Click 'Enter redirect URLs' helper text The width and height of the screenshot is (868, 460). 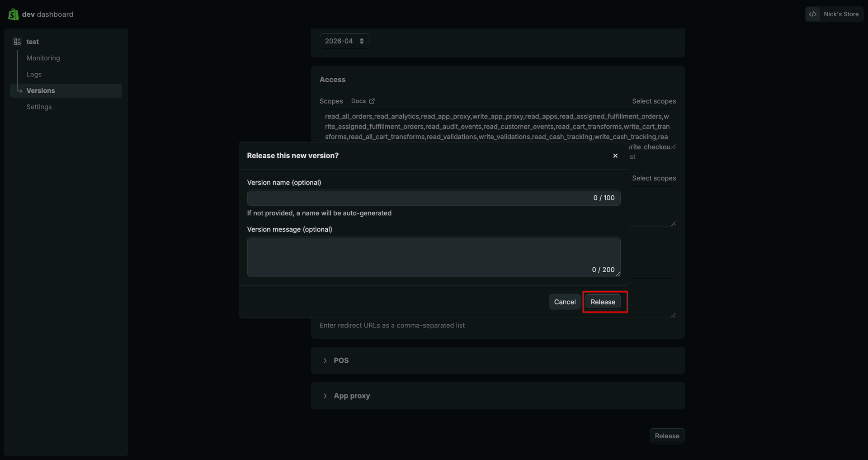392,325
